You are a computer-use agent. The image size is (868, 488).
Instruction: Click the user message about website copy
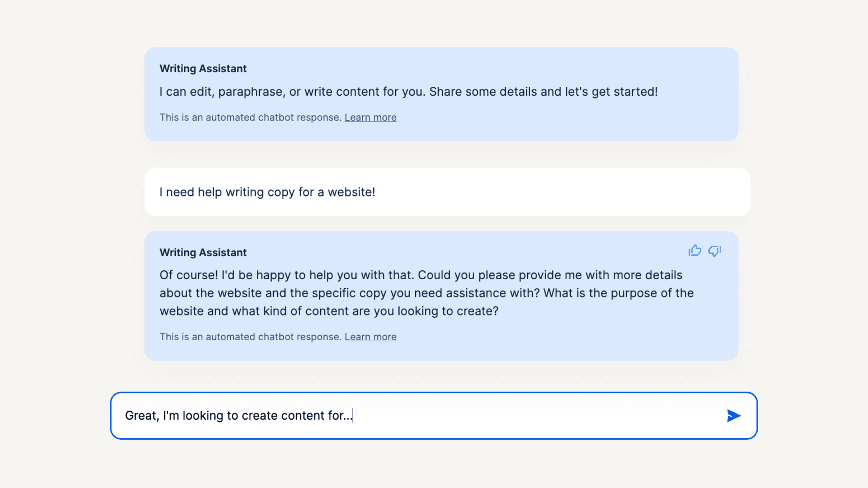pos(267,192)
